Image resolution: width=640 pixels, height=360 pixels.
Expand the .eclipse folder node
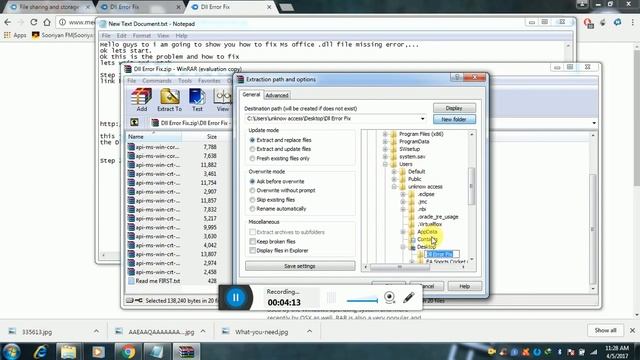coord(403,194)
